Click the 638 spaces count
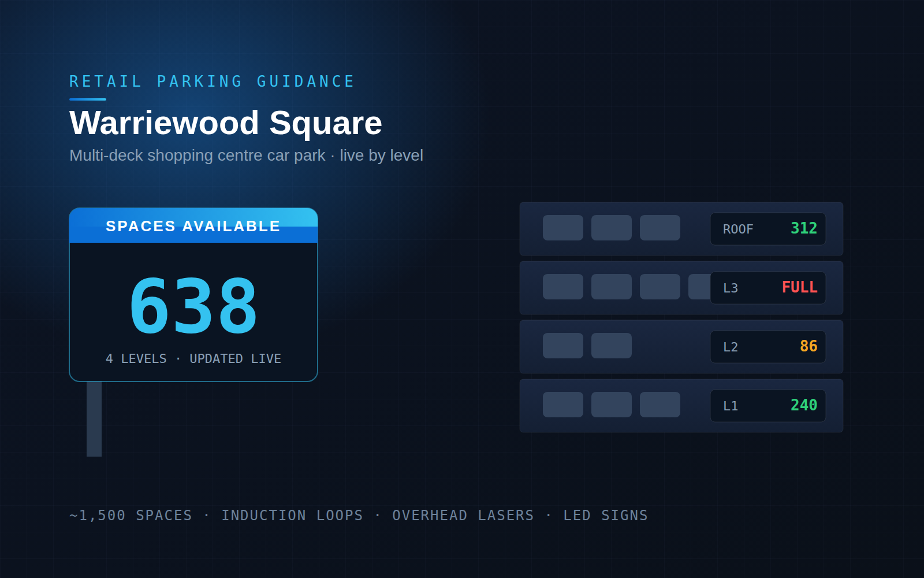Screen dimensions: 924x578 coord(193,306)
